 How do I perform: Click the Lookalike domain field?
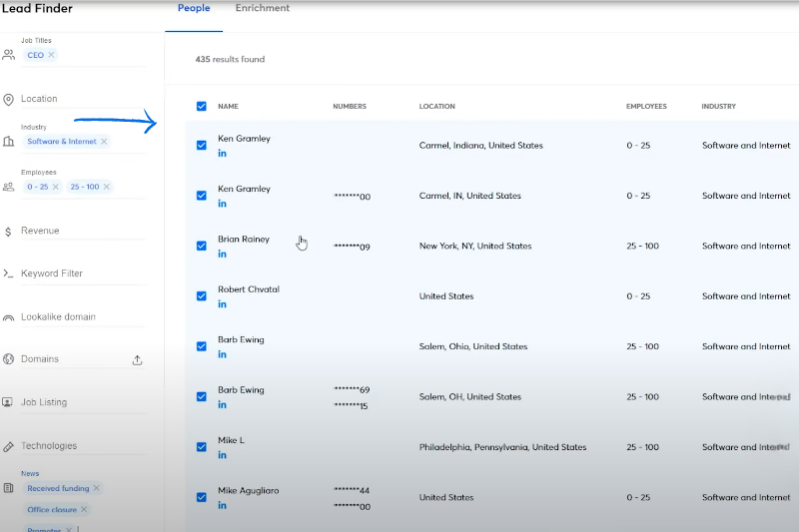(x=58, y=317)
